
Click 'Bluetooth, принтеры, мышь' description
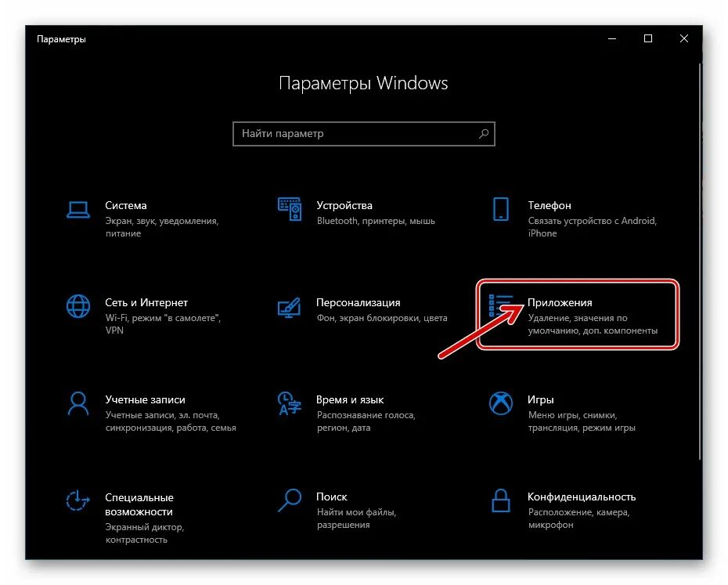tap(376, 221)
